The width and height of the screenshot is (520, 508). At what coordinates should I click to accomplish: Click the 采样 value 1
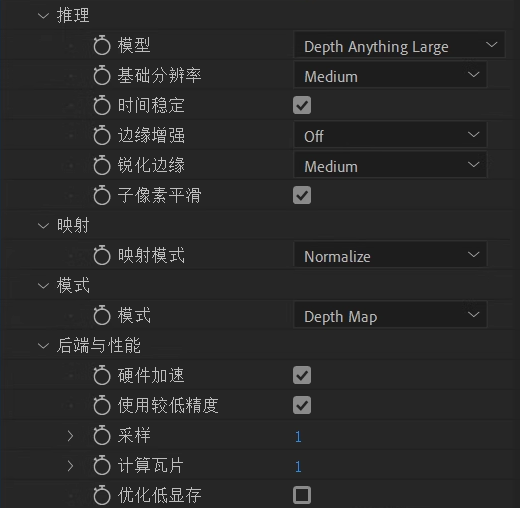[x=298, y=437]
